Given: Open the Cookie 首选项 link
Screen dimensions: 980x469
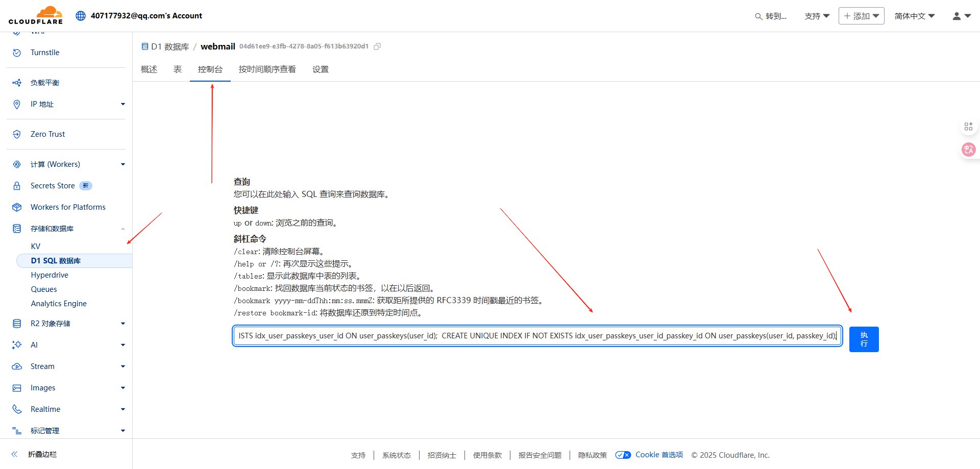Looking at the screenshot, I should coord(659,455).
